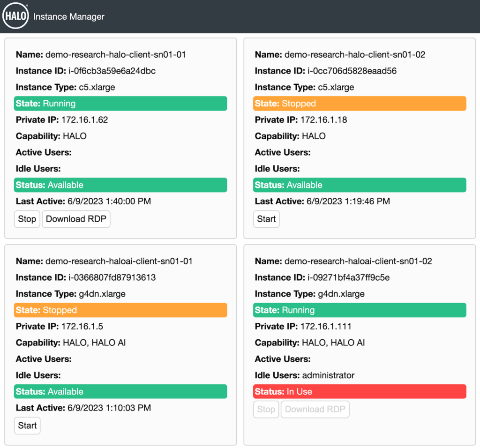Select the name demo-research-halo-client-sn01-01
Screen dimensions: 480x448
click(116, 55)
